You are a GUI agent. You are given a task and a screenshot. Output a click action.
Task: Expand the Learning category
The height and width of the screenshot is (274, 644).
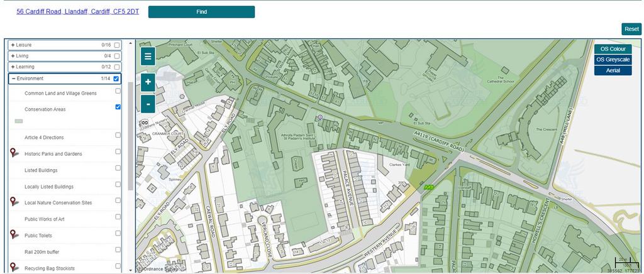tap(13, 67)
